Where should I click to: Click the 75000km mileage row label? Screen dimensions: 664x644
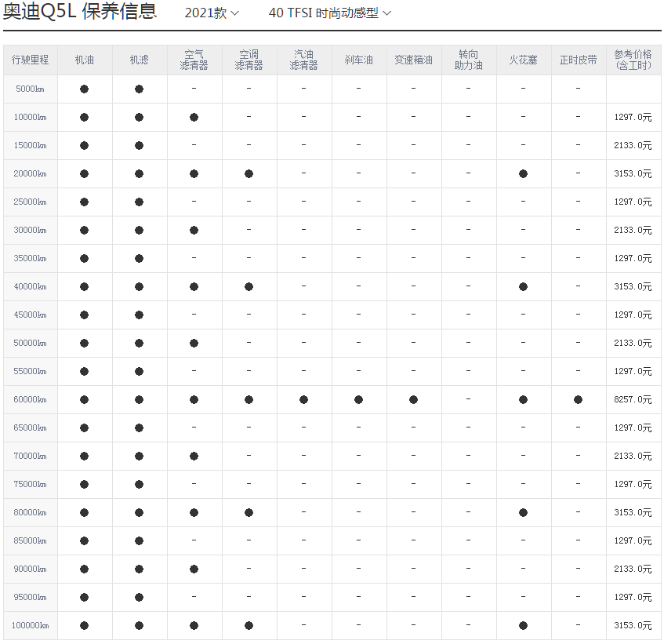30,484
